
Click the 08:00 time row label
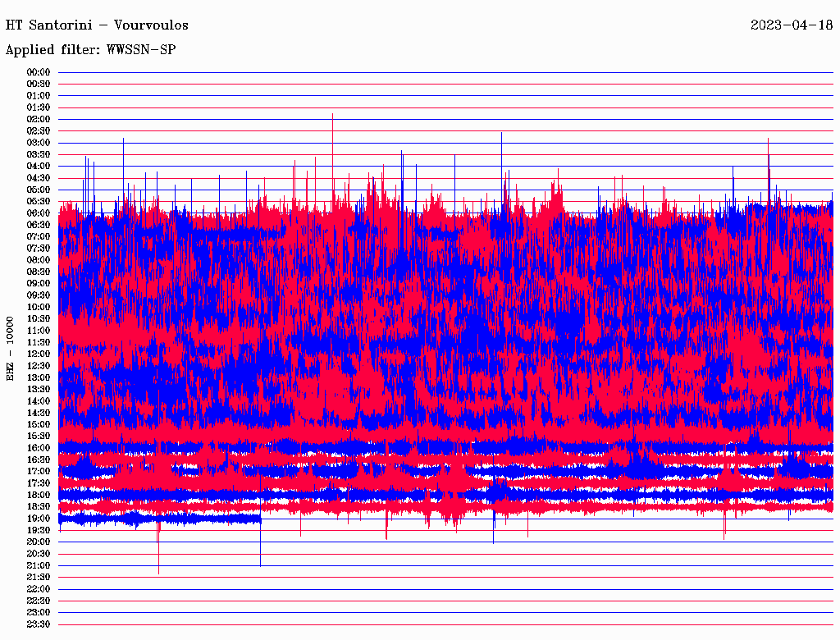coord(39,260)
